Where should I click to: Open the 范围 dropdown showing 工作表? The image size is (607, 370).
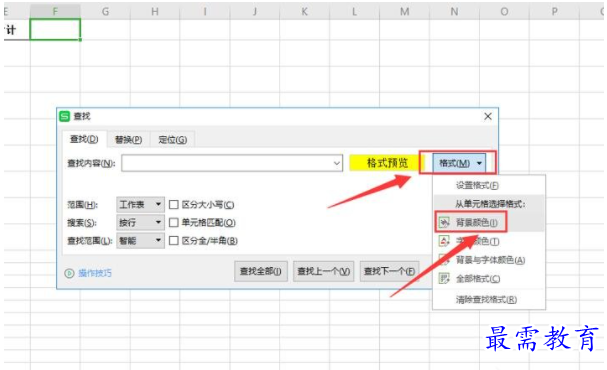(x=140, y=204)
